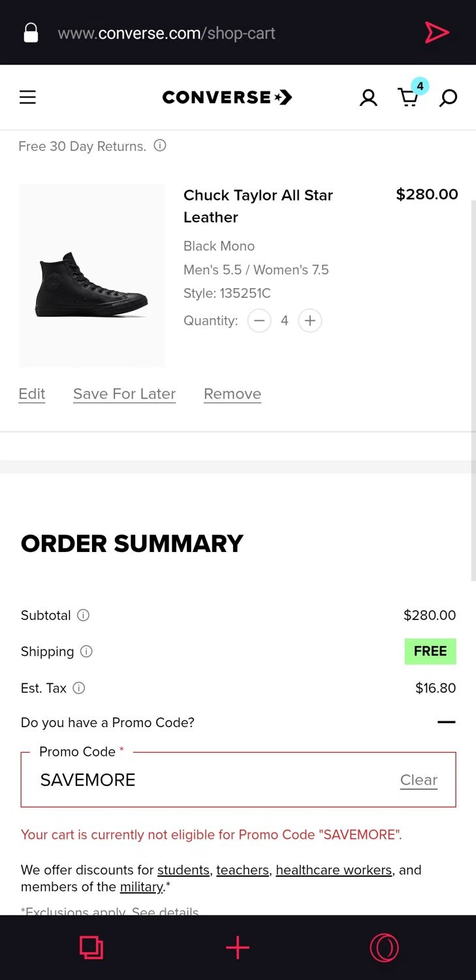Open the Chuck Taylor shoe thumbnail

point(91,276)
